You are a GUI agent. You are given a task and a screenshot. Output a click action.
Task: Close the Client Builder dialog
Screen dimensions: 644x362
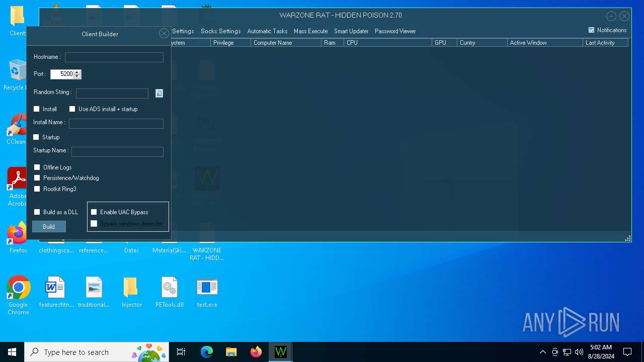[164, 34]
